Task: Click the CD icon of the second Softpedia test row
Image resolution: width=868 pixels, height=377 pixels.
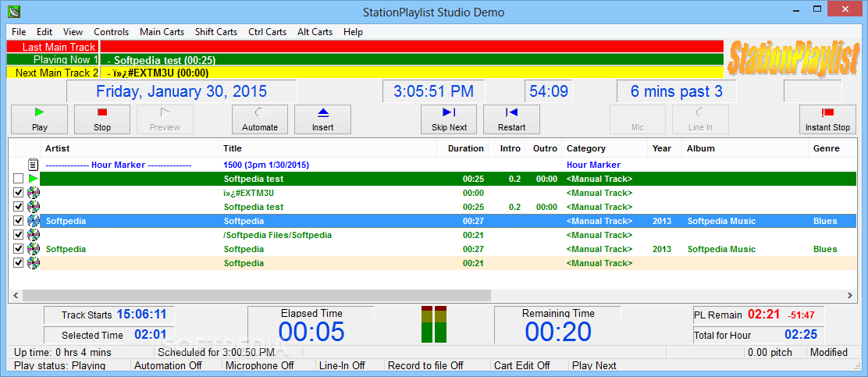Action: [34, 207]
